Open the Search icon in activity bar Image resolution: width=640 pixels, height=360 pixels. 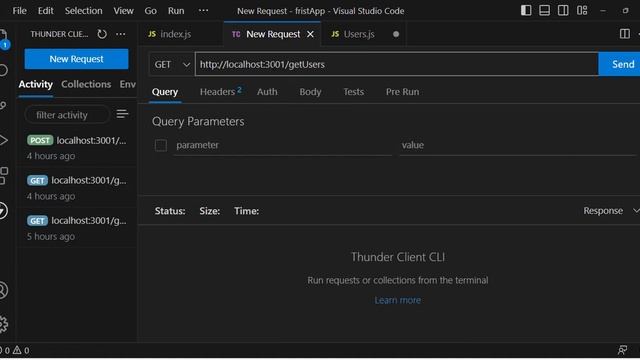(3, 70)
